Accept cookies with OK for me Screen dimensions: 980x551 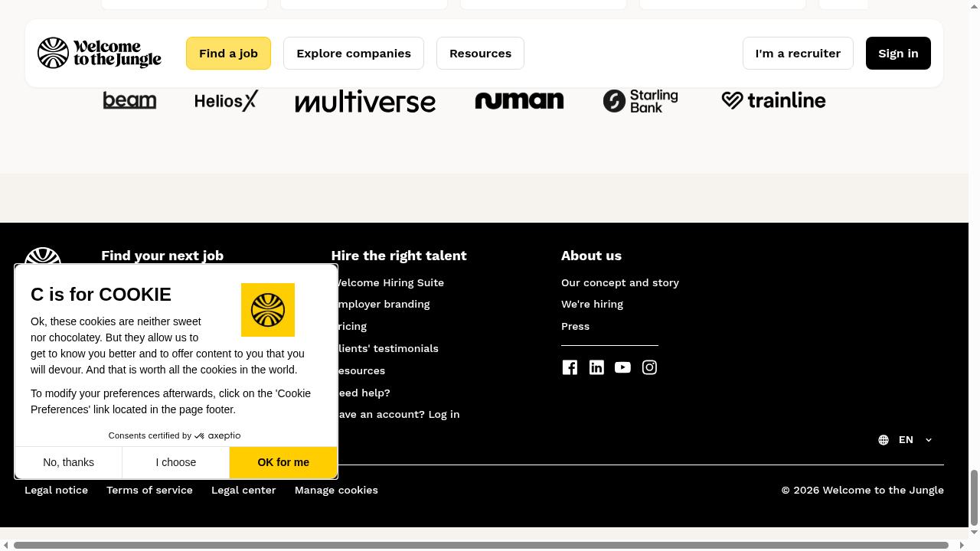(x=283, y=462)
